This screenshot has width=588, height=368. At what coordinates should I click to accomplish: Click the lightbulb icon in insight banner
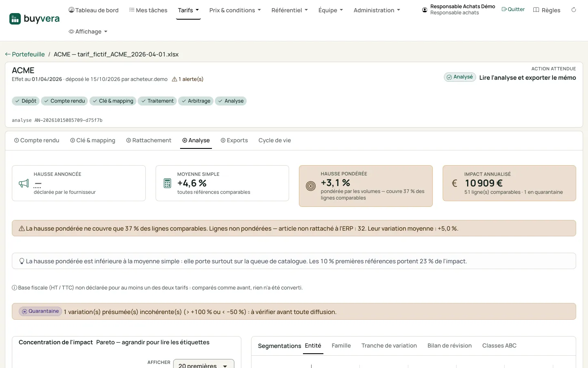click(22, 261)
